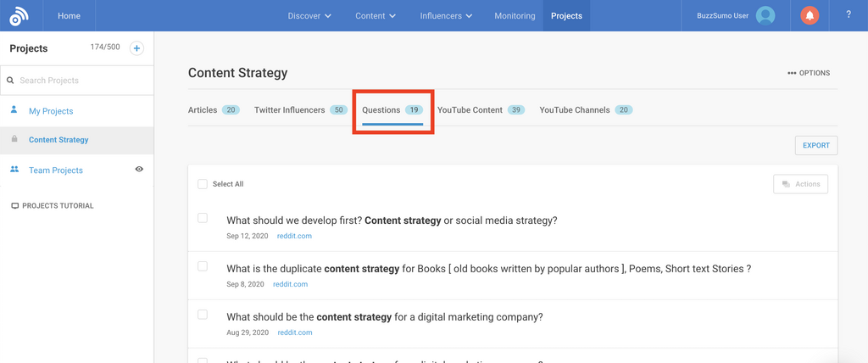Click the user avatar icon
This screenshot has height=363, width=868.
(765, 15)
